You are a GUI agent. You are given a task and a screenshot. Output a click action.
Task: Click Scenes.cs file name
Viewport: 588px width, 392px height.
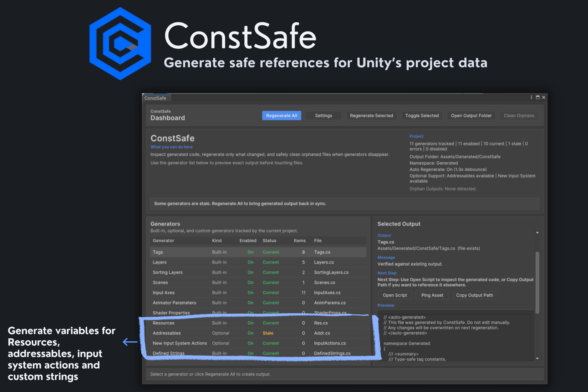[x=324, y=283]
